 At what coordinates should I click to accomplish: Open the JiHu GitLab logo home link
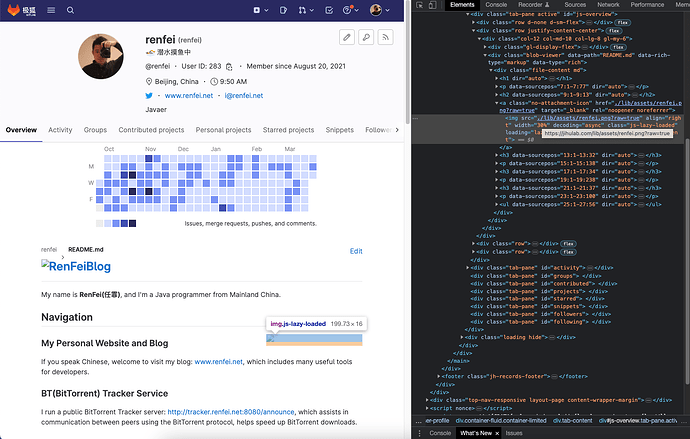[22, 10]
